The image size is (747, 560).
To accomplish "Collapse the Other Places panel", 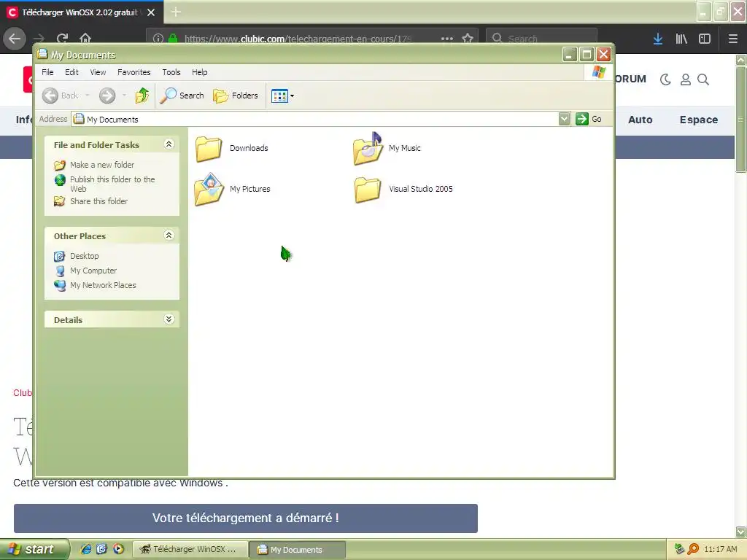I will coord(169,236).
